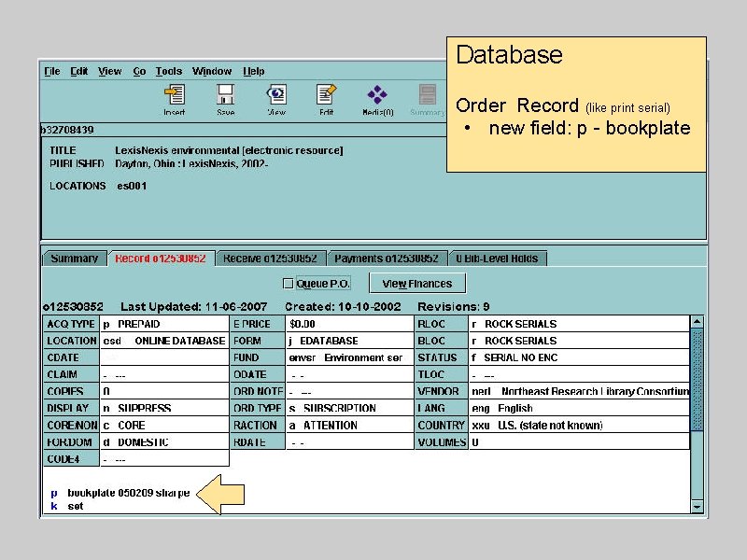Screen dimensions: 747x560
Task: Click the ORD NOTE field value
Action: (349, 391)
